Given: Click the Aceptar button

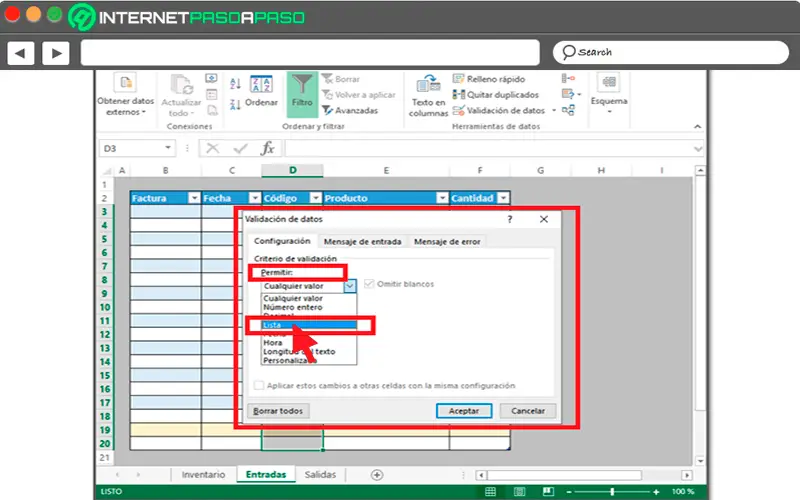Looking at the screenshot, I should [464, 411].
